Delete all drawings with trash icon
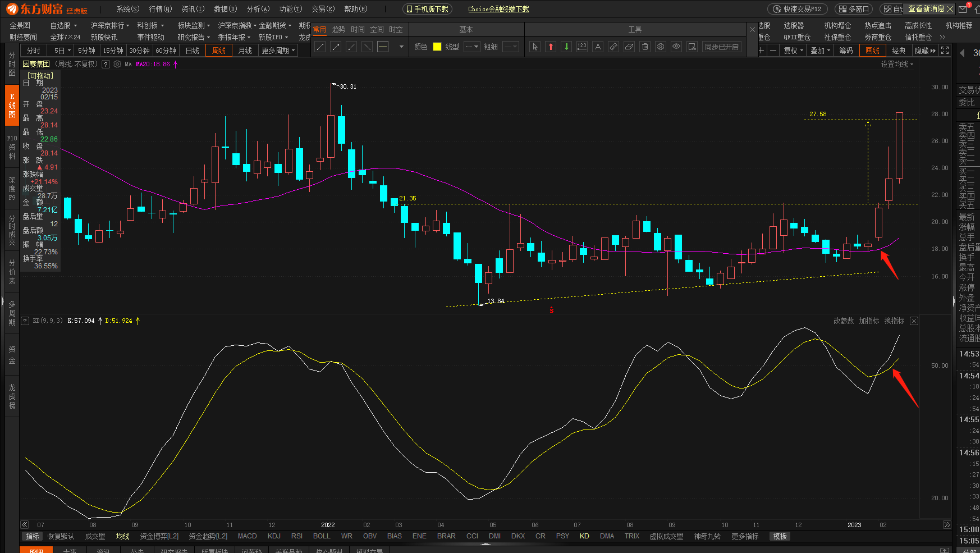Screen dimensions: 980x553 pos(645,47)
